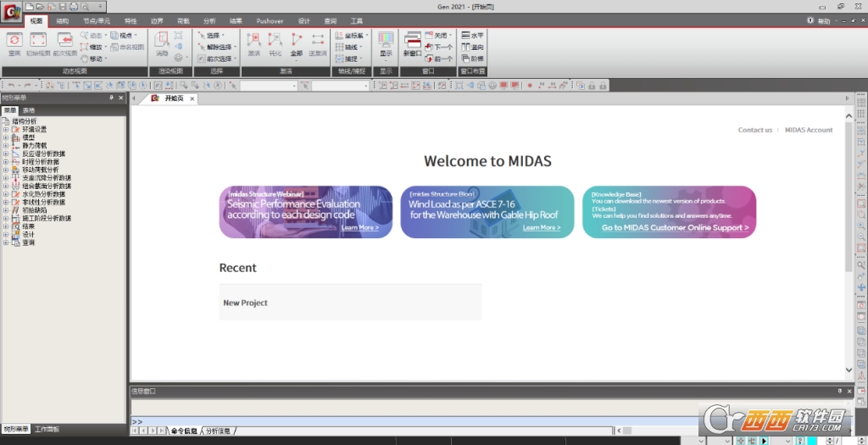Switch to the 表格 tab in tree panel
868x445 pixels.
click(29, 110)
